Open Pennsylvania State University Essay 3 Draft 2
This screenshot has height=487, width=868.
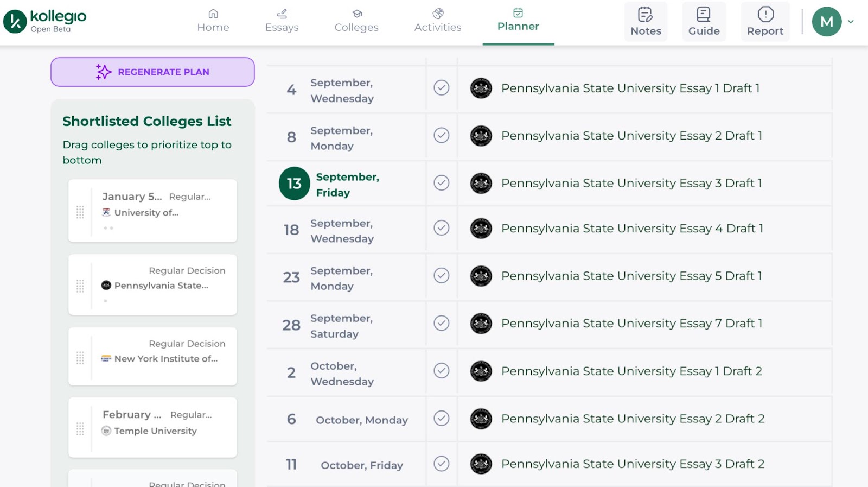(633, 464)
